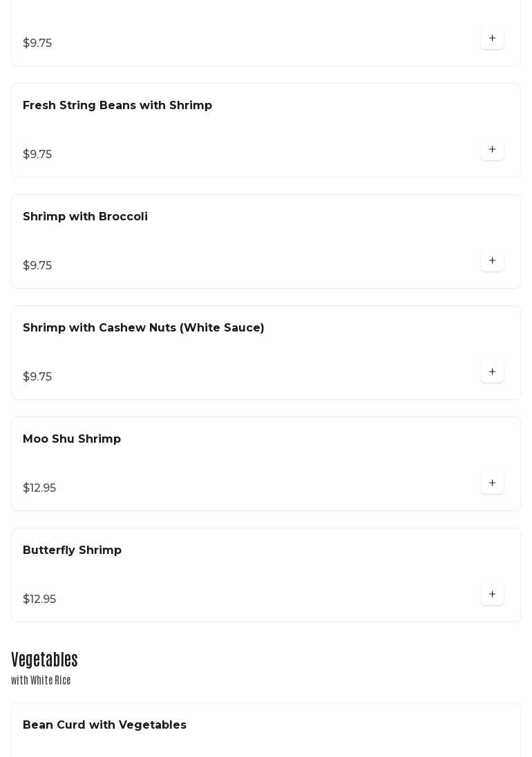532x757 pixels.
Task: Select Shrimp with Cashew Nuts (White Sauce) title
Action: 144,328
